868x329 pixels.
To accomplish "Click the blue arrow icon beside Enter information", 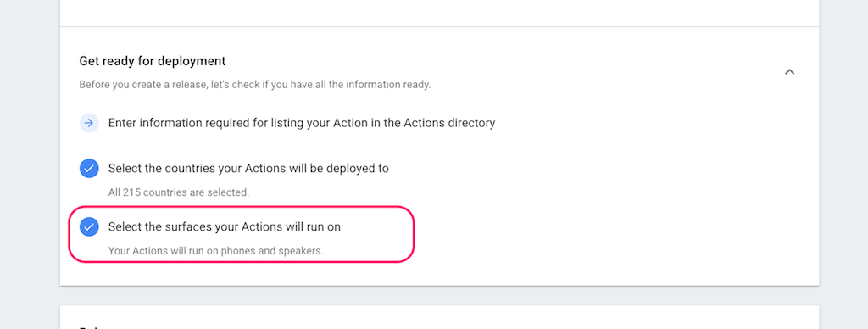I will [x=88, y=123].
